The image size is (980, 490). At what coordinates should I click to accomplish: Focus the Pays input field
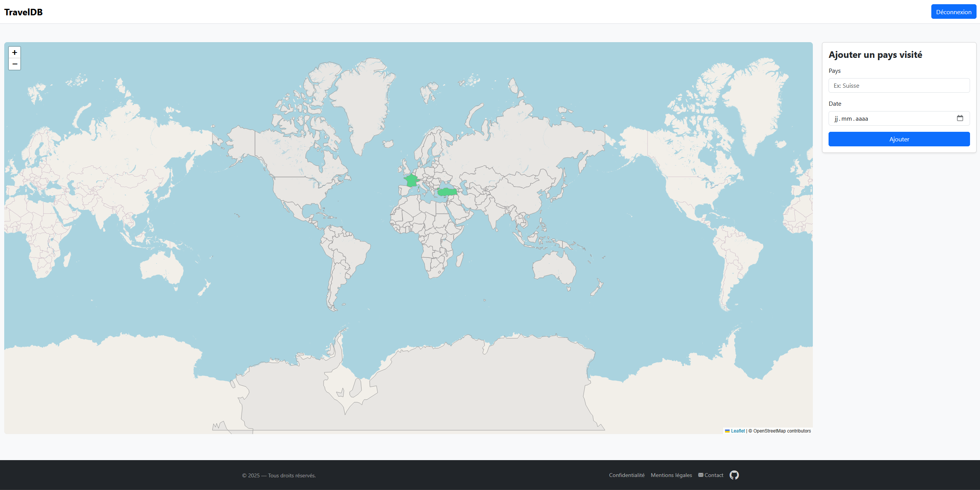(899, 85)
